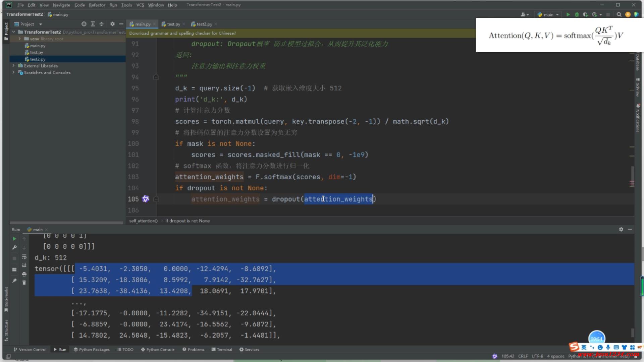This screenshot has width=644, height=362.
Task: Start debugging with the green bug icon
Action: point(577,14)
